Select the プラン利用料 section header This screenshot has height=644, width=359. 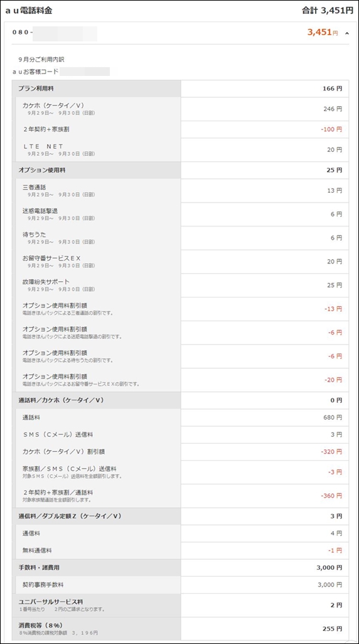click(x=180, y=89)
